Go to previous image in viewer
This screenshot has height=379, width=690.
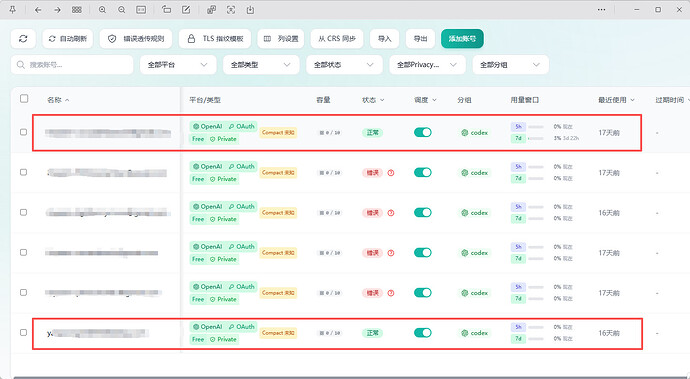[38, 10]
